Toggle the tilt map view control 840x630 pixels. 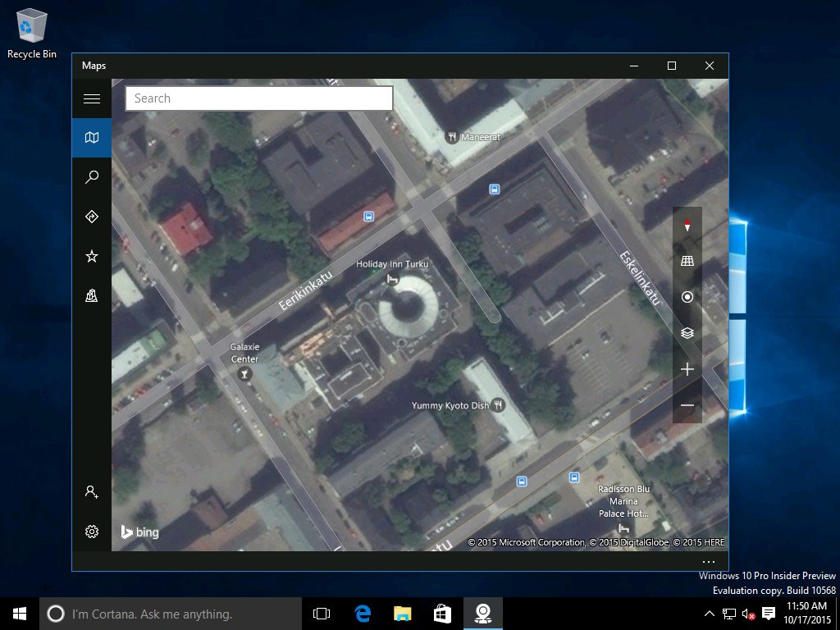tap(687, 261)
